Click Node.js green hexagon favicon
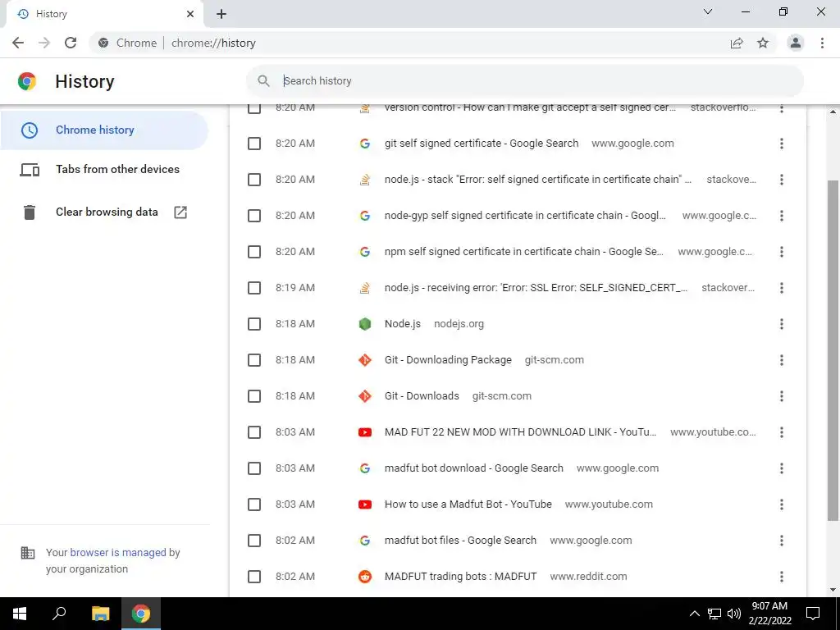 (x=365, y=324)
